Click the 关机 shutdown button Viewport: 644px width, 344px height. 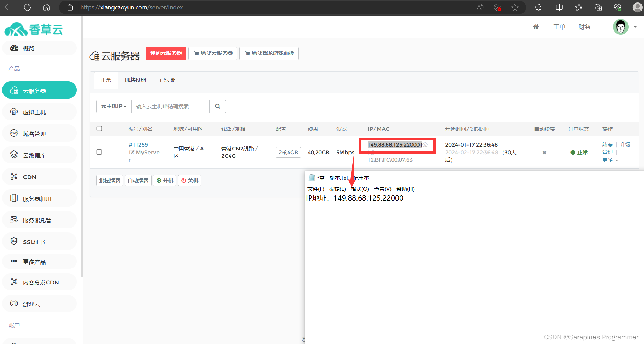click(x=189, y=180)
